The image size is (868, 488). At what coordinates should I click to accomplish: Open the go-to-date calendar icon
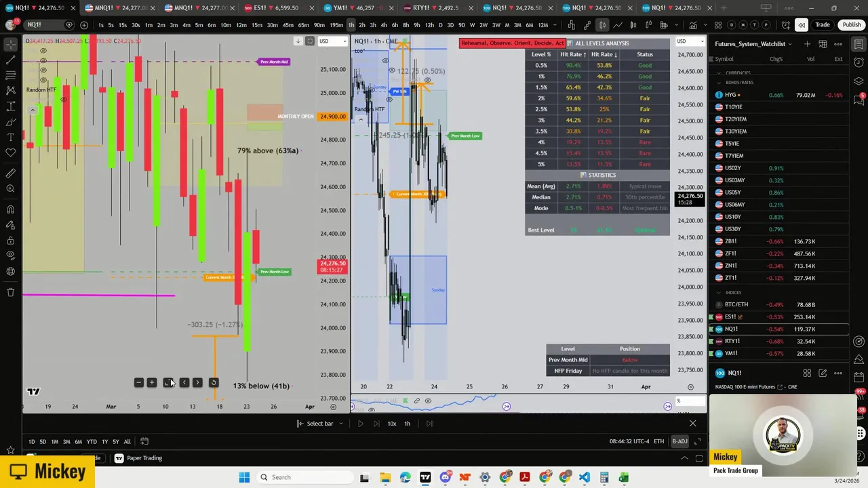pos(144,442)
